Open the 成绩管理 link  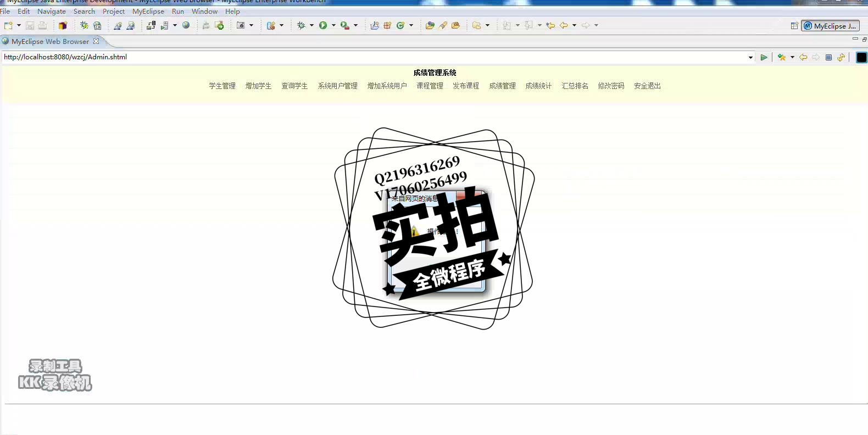[x=502, y=86]
